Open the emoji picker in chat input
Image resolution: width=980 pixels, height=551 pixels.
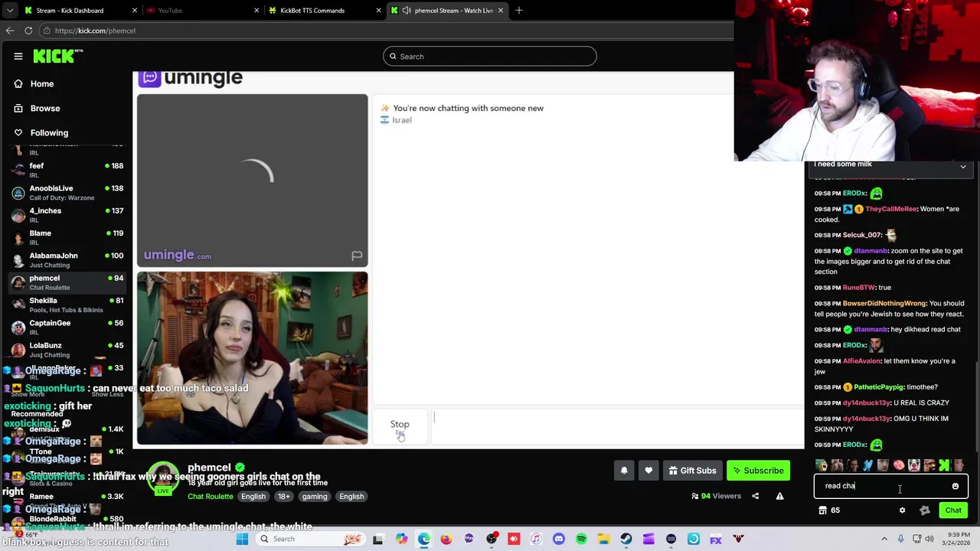pyautogui.click(x=955, y=486)
